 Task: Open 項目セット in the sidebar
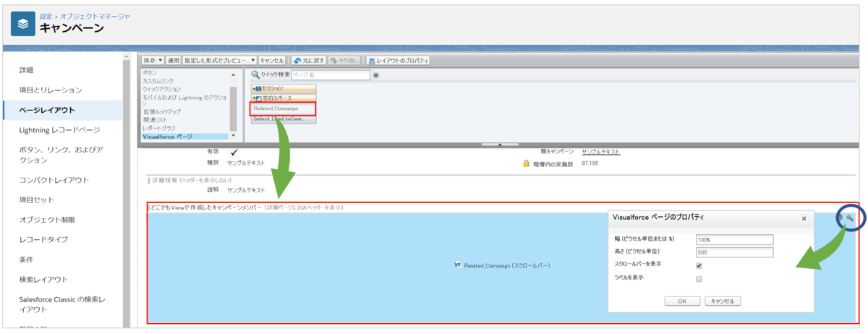(37, 200)
